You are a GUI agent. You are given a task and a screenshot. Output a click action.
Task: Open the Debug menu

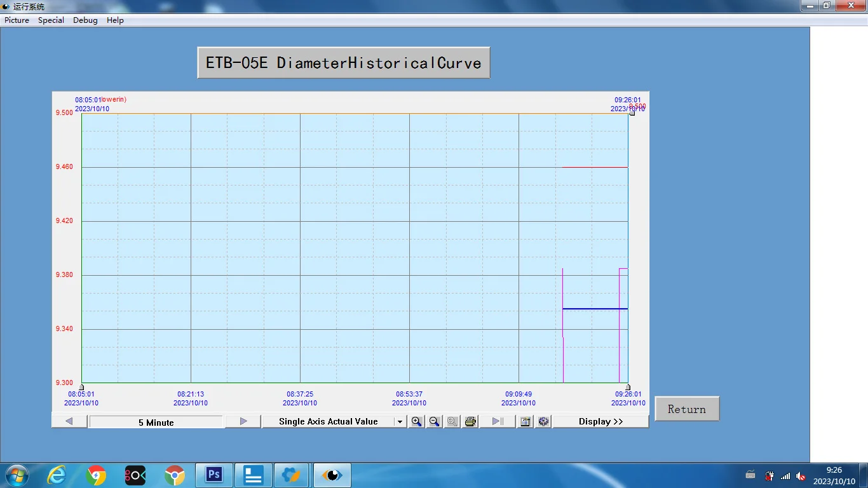pyautogui.click(x=85, y=20)
